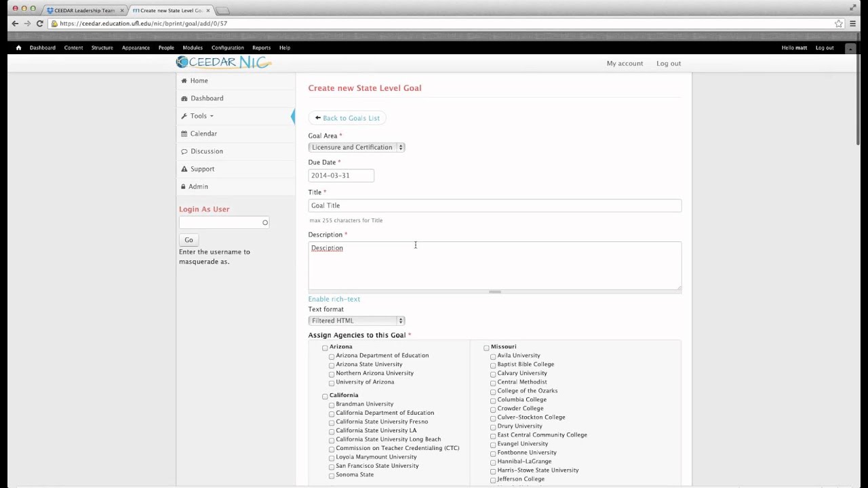
Task: Click Back to Goals List button
Action: [347, 118]
